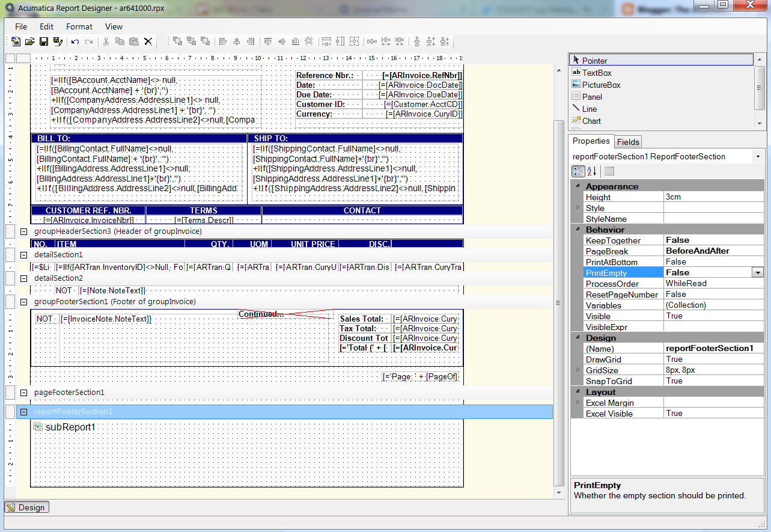Create a new report
This screenshot has width=771, height=532.
click(15, 41)
